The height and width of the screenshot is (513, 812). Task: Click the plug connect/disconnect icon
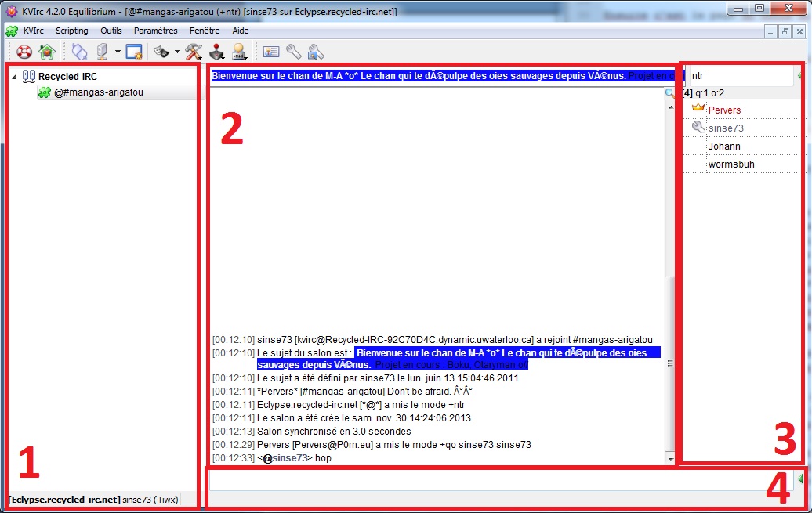[80, 52]
